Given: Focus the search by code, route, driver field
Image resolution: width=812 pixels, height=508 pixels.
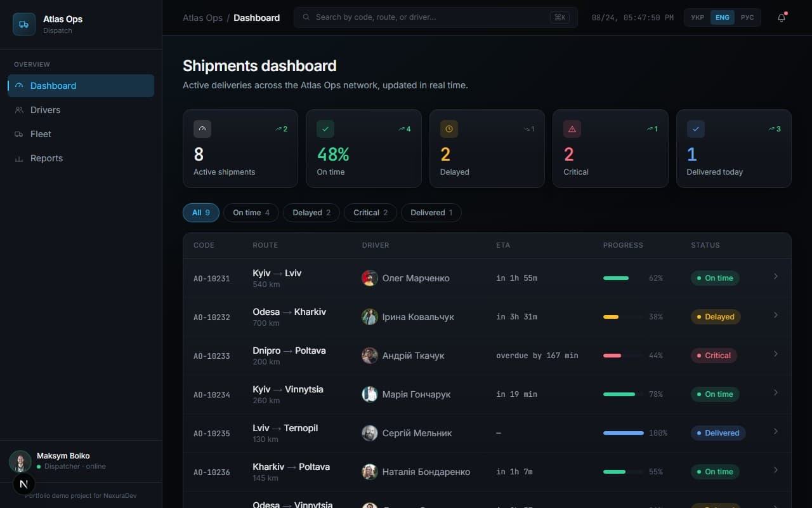Looking at the screenshot, I should click(x=436, y=17).
